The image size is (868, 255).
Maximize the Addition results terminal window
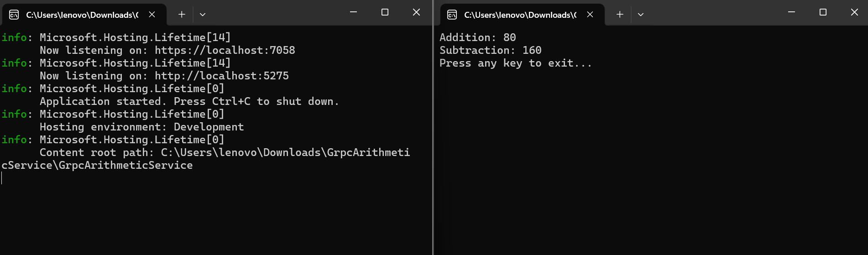click(x=823, y=12)
